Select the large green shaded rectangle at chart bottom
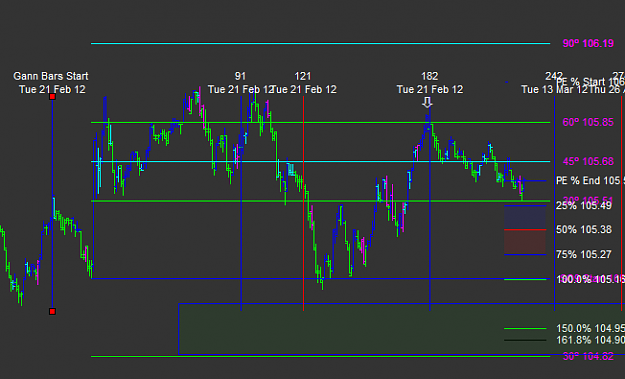625x379 pixels. [x=402, y=329]
